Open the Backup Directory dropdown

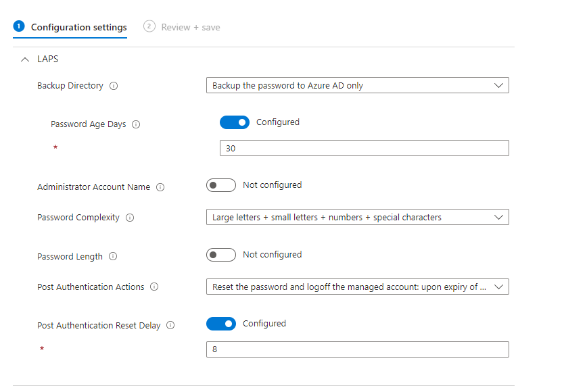(x=357, y=86)
